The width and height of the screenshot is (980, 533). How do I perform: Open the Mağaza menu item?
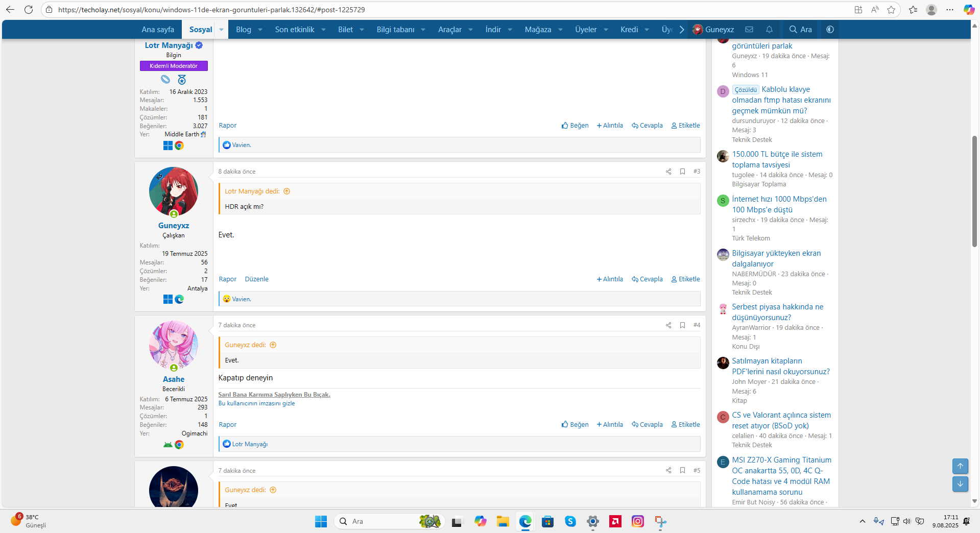point(538,30)
